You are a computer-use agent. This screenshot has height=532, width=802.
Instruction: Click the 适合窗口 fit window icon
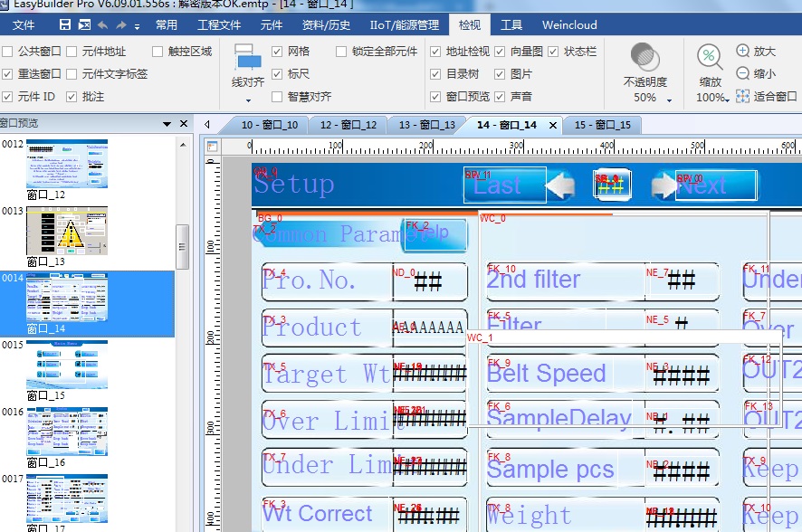pos(743,96)
